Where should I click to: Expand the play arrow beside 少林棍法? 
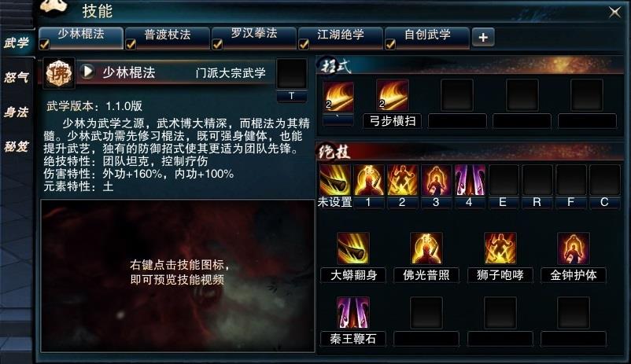[x=87, y=72]
